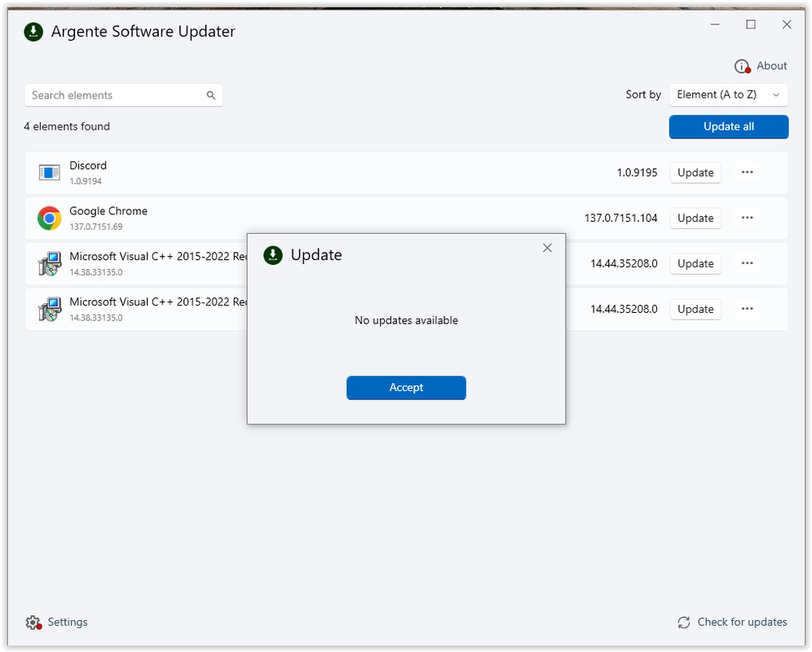Update the second Visual C++ entry
812x652 pixels.
coord(695,310)
